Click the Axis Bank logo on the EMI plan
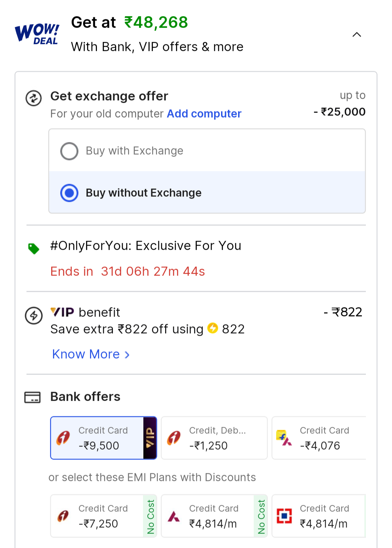The image size is (392, 548). pyautogui.click(x=174, y=516)
